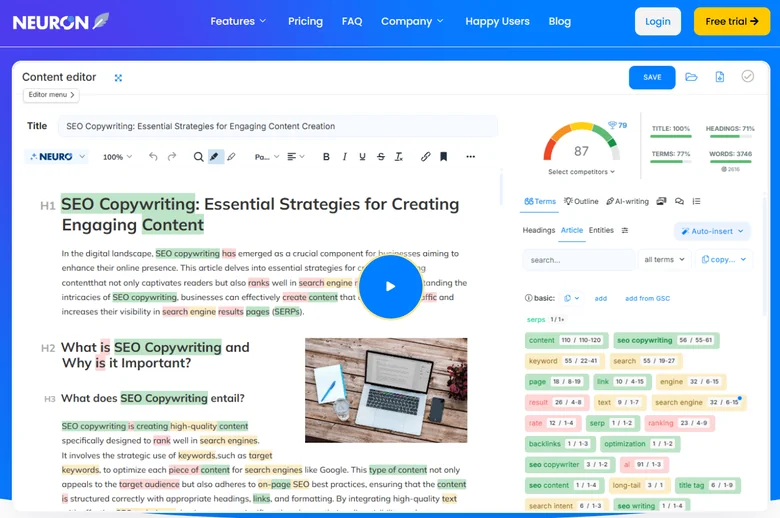
Task: Click the content score gauge showing 87
Action: coord(581,142)
